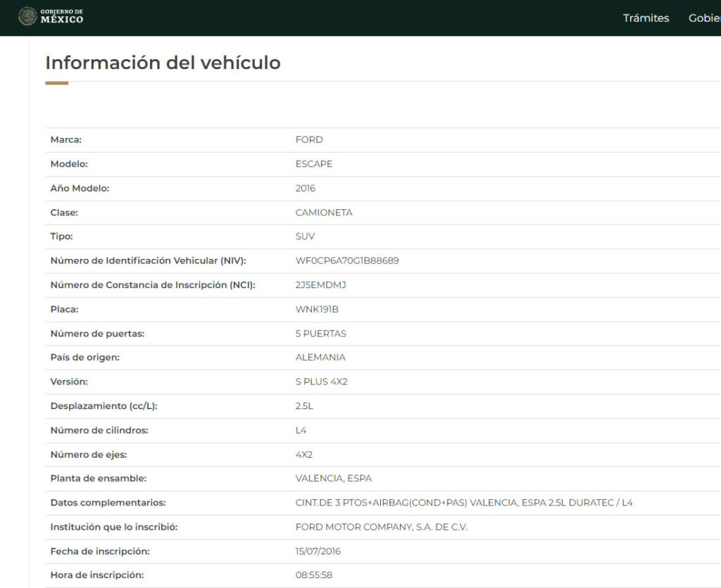This screenshot has width=721, height=588.
Task: Click the Fecha de inscripción: label
Action: coord(100,551)
